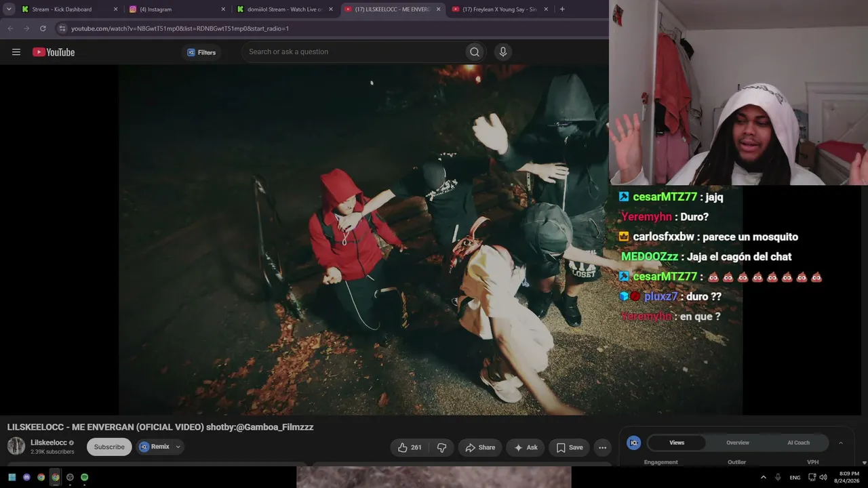Screen dimensions: 868x488
Task: Close the LILSKEELOCC video tab
Action: coord(438,9)
